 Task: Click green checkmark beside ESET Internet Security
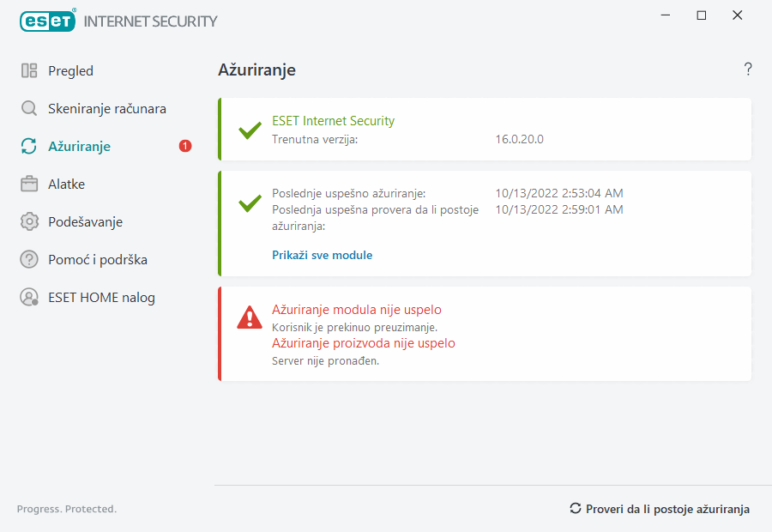pyautogui.click(x=250, y=130)
